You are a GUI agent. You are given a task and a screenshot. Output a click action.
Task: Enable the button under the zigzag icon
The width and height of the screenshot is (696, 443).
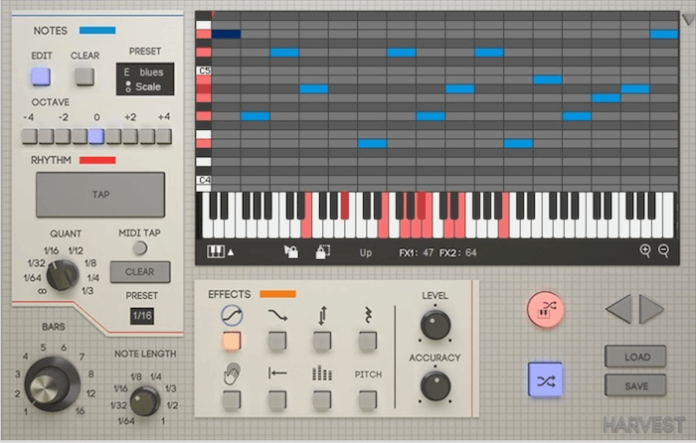368,341
